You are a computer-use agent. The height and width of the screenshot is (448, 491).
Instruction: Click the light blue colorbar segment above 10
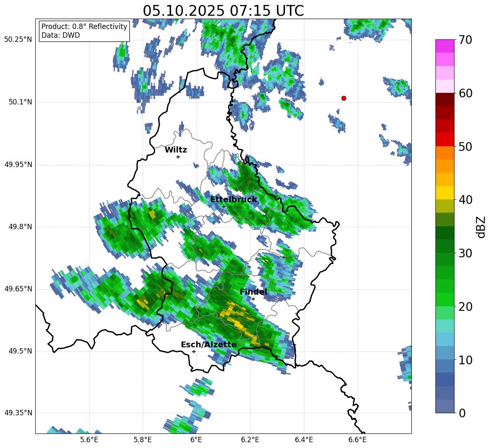click(x=445, y=353)
